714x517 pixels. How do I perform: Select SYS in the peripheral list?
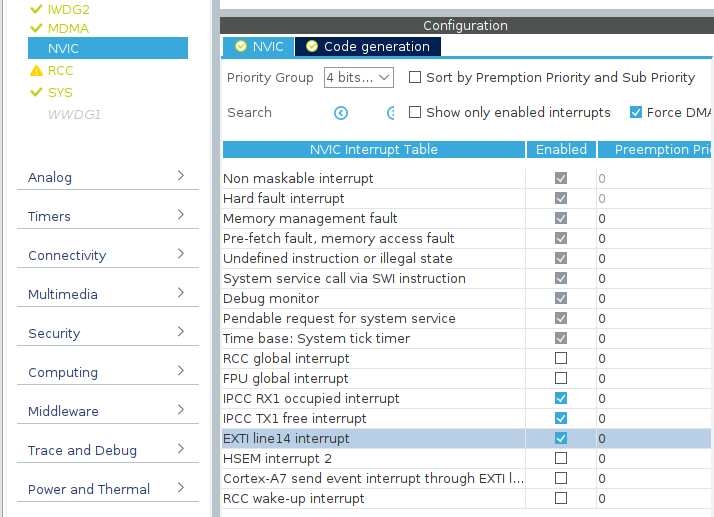tap(60, 92)
